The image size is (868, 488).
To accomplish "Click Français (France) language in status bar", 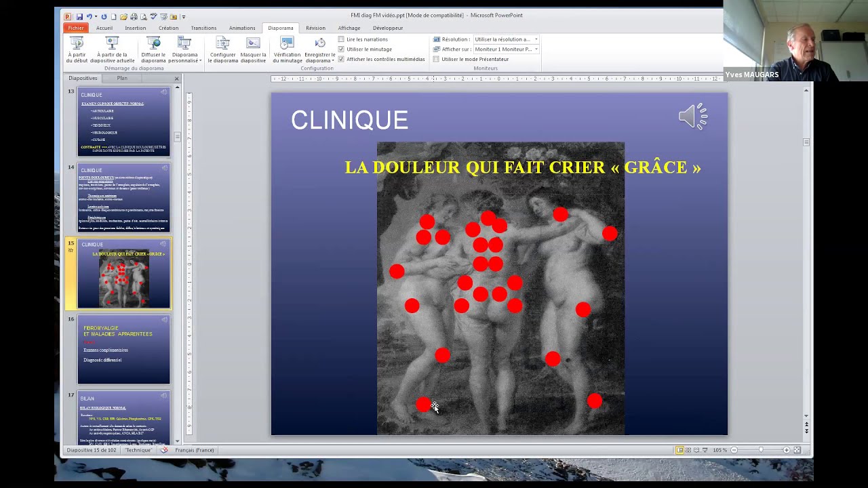I will [195, 450].
